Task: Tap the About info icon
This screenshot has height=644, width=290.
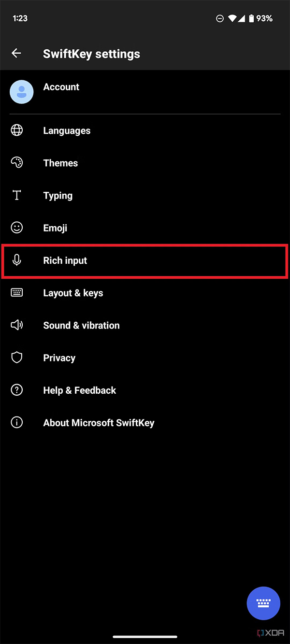Action: [17, 422]
